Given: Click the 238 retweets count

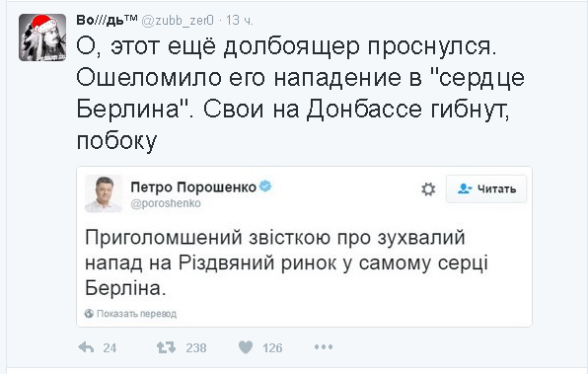Looking at the screenshot, I should coord(196,348).
